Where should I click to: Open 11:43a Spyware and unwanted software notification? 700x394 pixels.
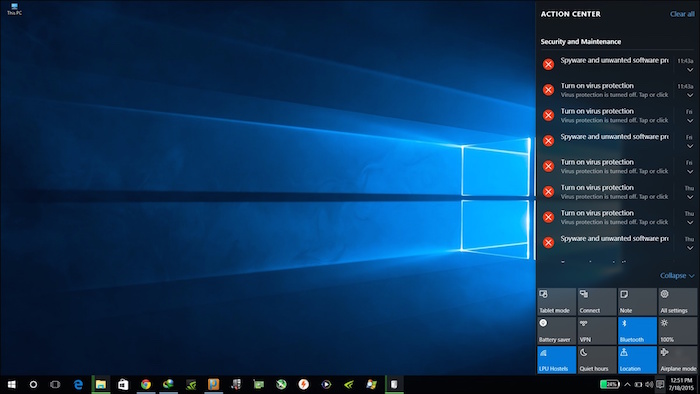tap(617, 64)
